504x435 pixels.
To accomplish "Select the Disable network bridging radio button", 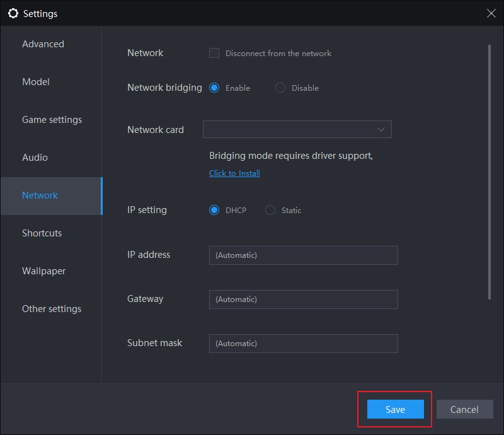I will (x=280, y=88).
